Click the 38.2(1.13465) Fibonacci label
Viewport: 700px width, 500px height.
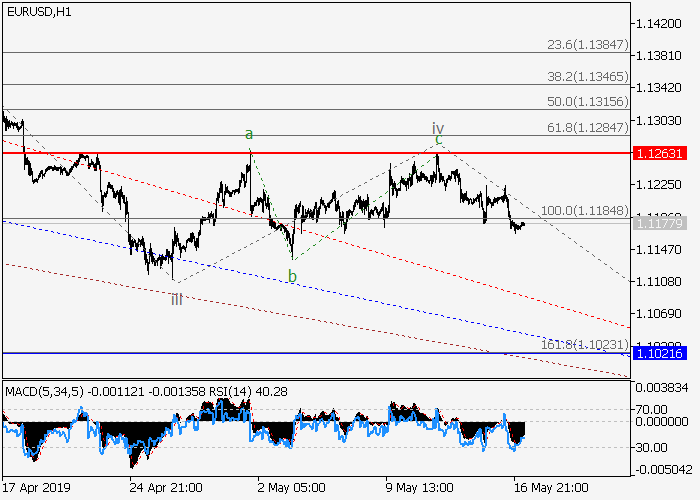pyautogui.click(x=585, y=75)
